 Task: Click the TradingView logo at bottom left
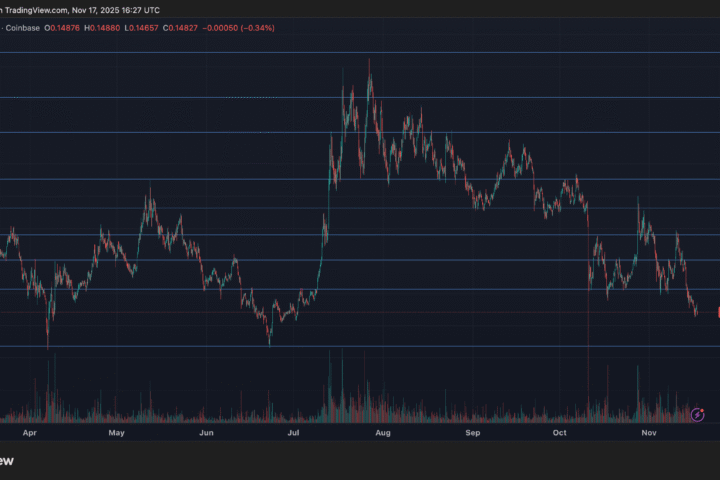click(6, 461)
